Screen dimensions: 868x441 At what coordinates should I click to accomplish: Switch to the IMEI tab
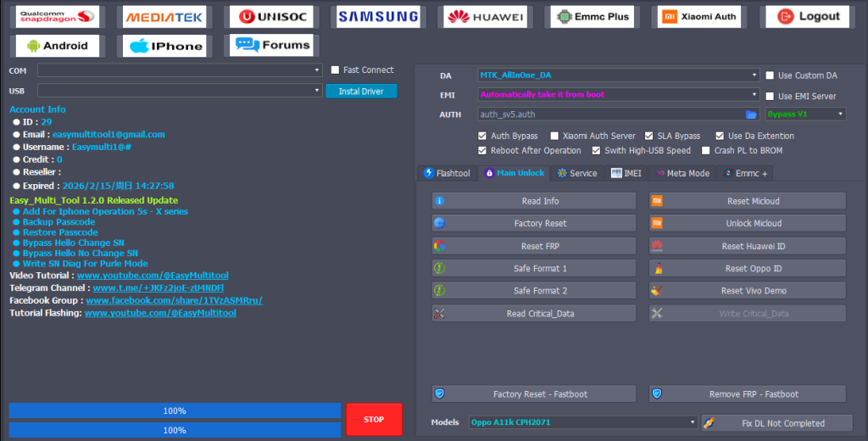(626, 173)
